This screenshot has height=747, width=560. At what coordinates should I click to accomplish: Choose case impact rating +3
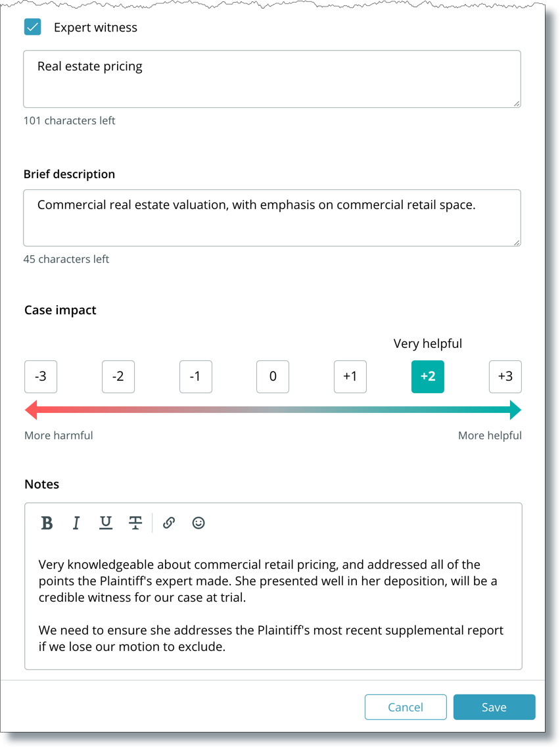(x=505, y=377)
